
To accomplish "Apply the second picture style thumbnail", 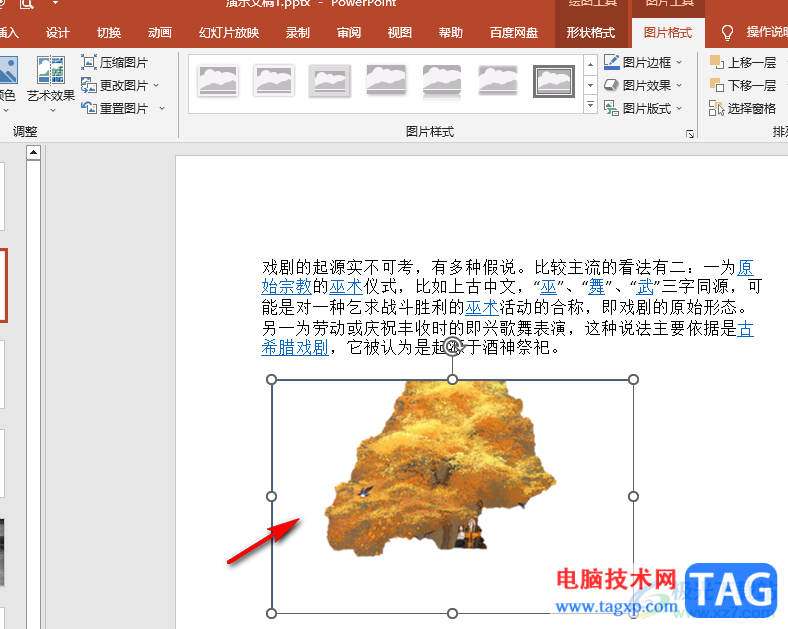I will tap(273, 80).
